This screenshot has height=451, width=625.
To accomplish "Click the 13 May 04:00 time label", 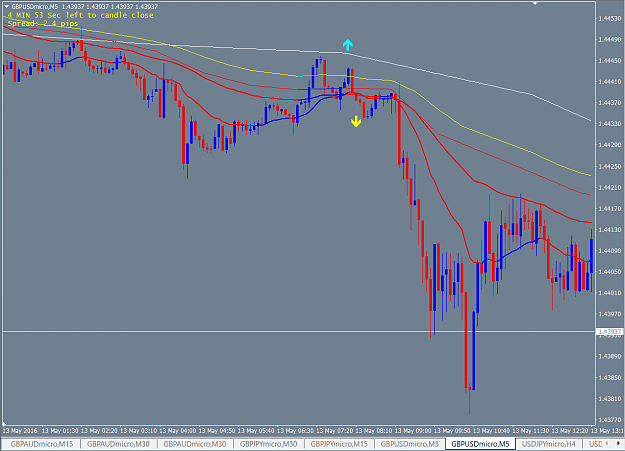I will 178,431.
